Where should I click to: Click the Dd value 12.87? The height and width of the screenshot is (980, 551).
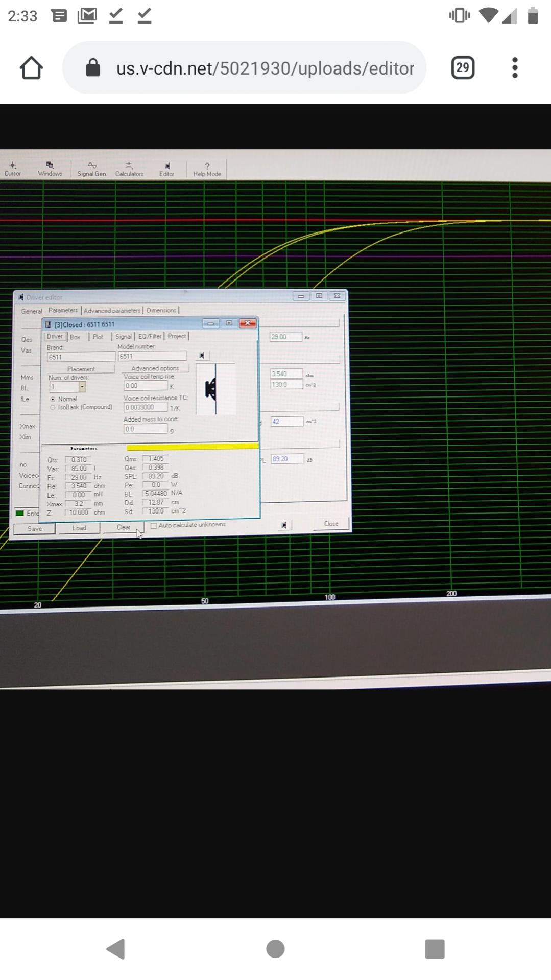tap(155, 502)
